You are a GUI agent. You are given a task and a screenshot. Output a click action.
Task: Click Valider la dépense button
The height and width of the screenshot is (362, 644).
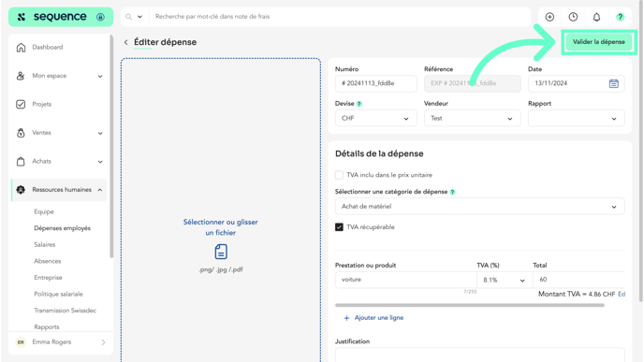click(598, 42)
